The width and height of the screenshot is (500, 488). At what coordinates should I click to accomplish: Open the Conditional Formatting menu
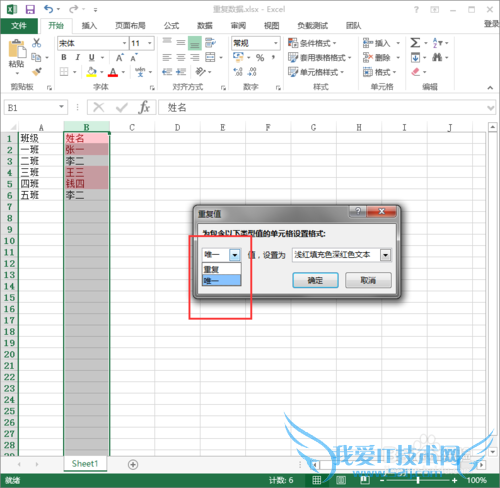tap(312, 43)
